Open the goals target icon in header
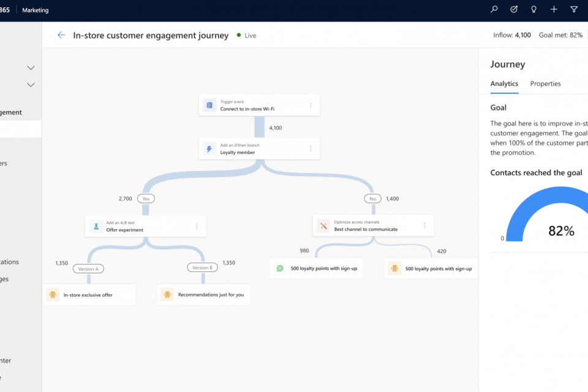This screenshot has width=588, height=392. click(x=514, y=10)
